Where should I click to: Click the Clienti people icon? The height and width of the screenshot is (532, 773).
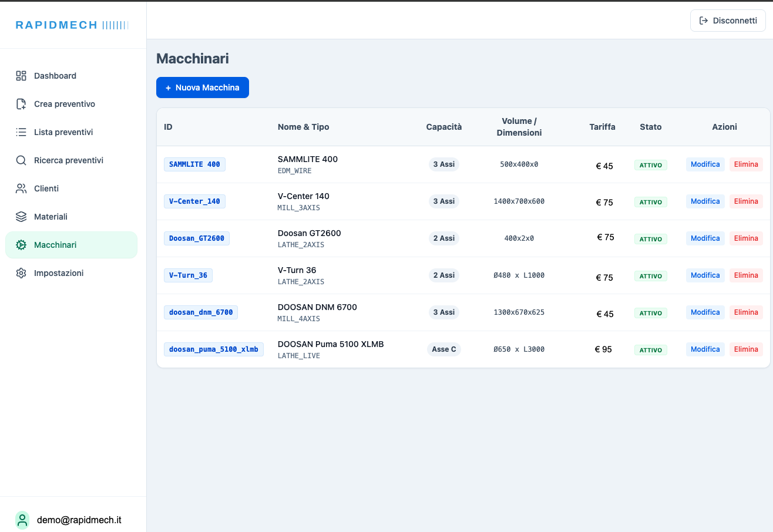21,188
